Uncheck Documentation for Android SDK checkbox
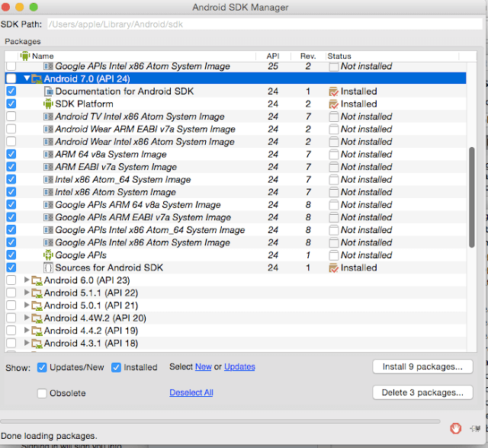The height and width of the screenshot is (448, 488). [11, 91]
